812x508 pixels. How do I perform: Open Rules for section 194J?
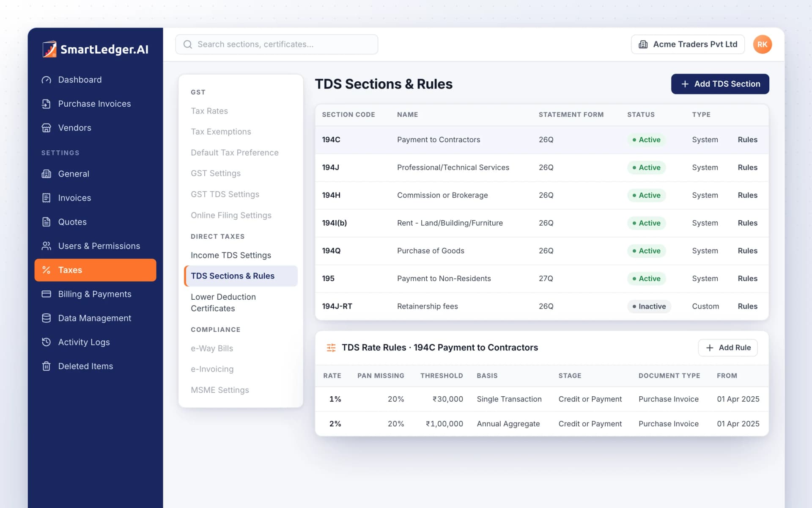click(747, 168)
